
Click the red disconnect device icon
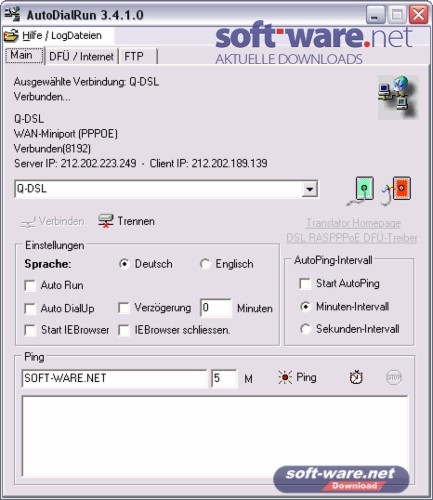click(397, 190)
